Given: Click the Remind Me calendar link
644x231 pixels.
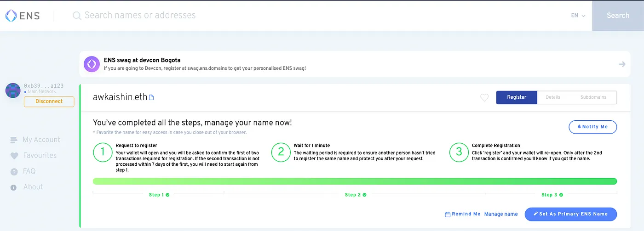Looking at the screenshot, I should [463, 214].
